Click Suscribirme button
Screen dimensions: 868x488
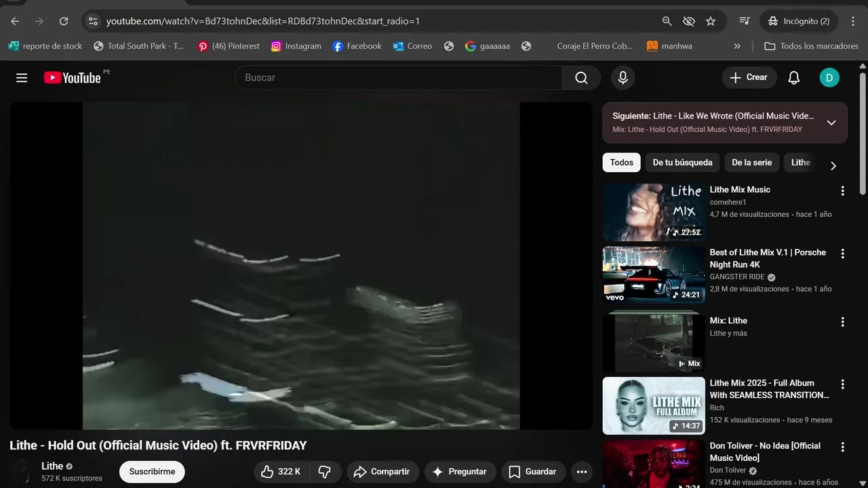pyautogui.click(x=152, y=472)
